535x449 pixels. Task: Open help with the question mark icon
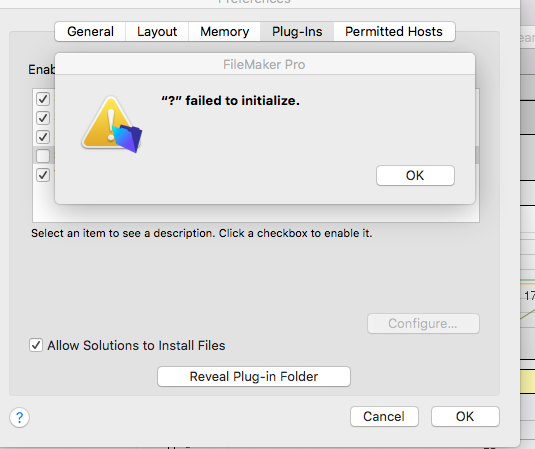click(x=19, y=417)
